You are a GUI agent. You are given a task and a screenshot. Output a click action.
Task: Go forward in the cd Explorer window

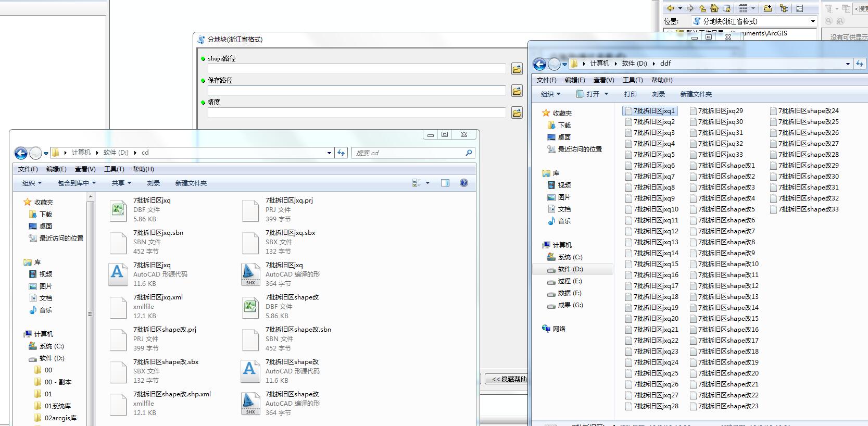35,153
